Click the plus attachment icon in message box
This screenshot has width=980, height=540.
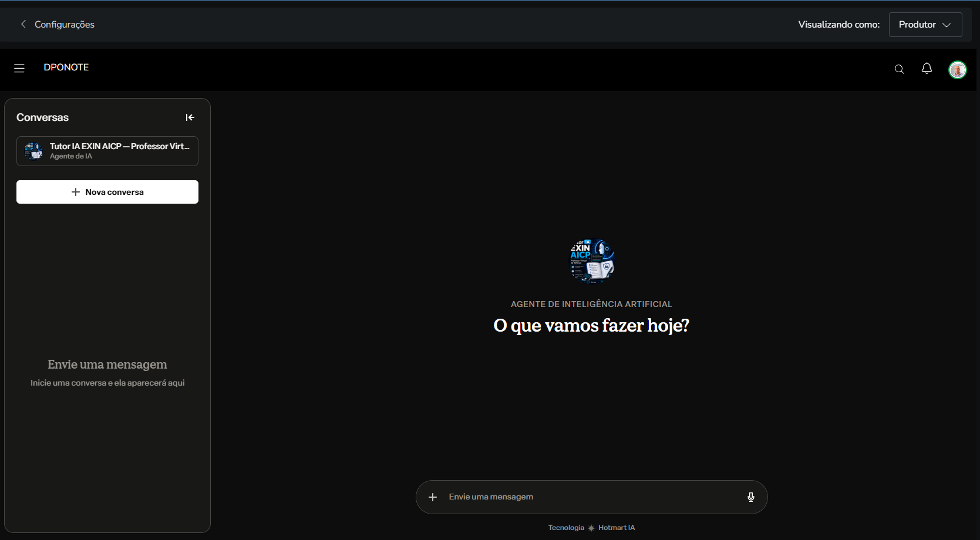(433, 497)
